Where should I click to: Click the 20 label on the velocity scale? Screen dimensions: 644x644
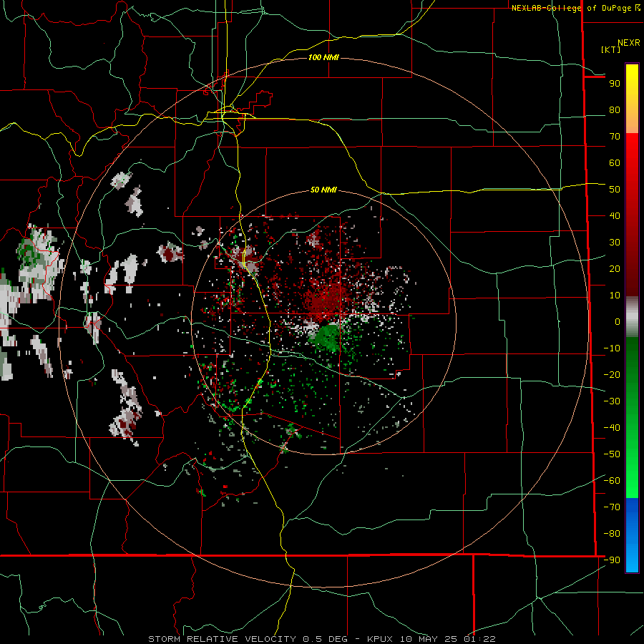point(615,269)
